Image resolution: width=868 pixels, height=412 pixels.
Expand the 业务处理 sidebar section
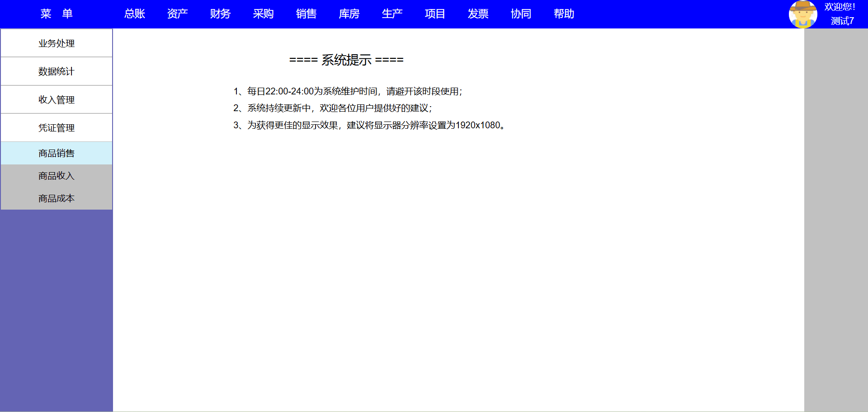pos(57,43)
